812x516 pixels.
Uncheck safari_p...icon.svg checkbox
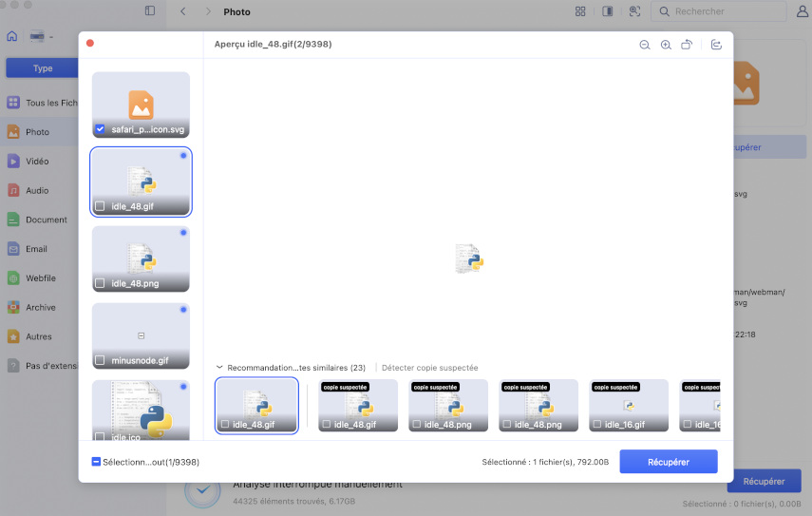click(x=100, y=129)
